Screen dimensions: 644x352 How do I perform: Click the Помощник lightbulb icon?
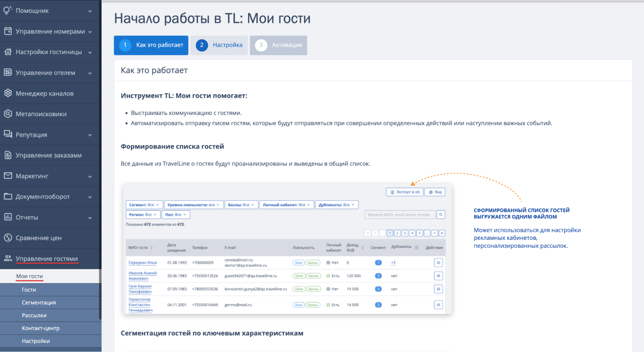[8, 10]
